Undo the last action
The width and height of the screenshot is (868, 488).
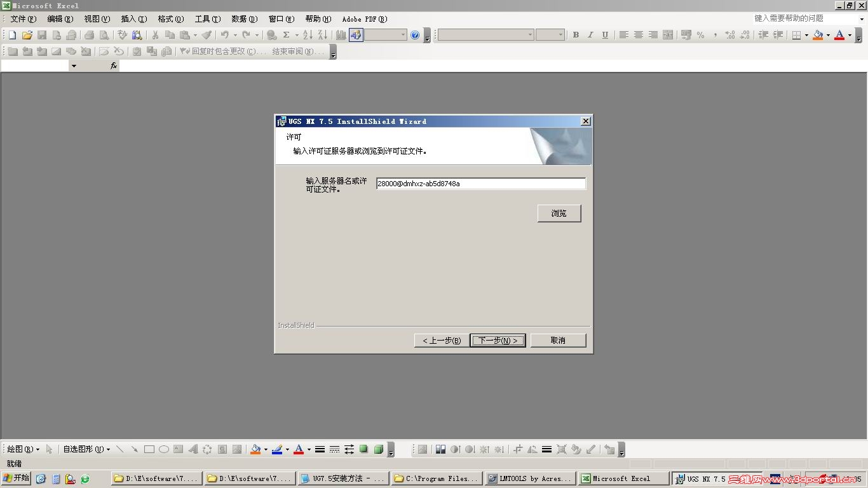(224, 35)
